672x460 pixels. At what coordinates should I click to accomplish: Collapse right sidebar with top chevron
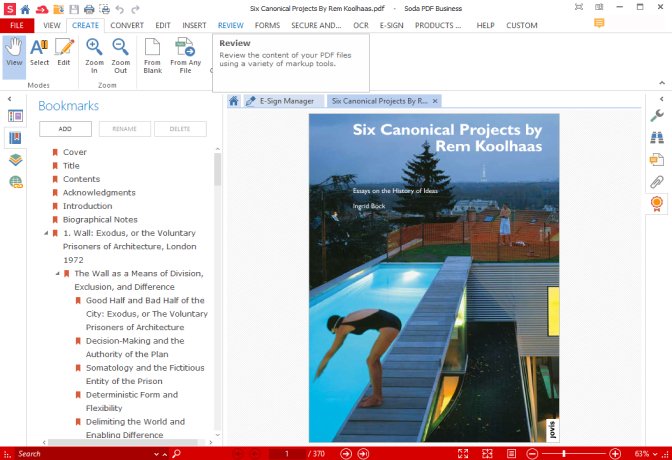coord(662,99)
